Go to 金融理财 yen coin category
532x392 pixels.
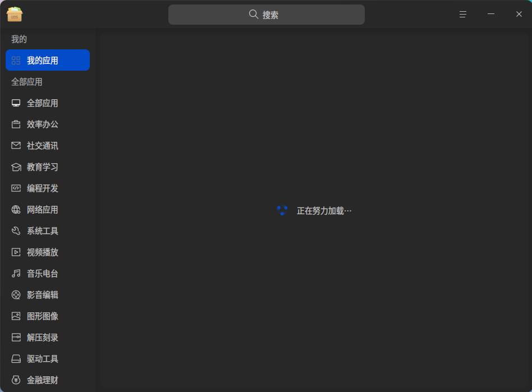click(x=48, y=380)
